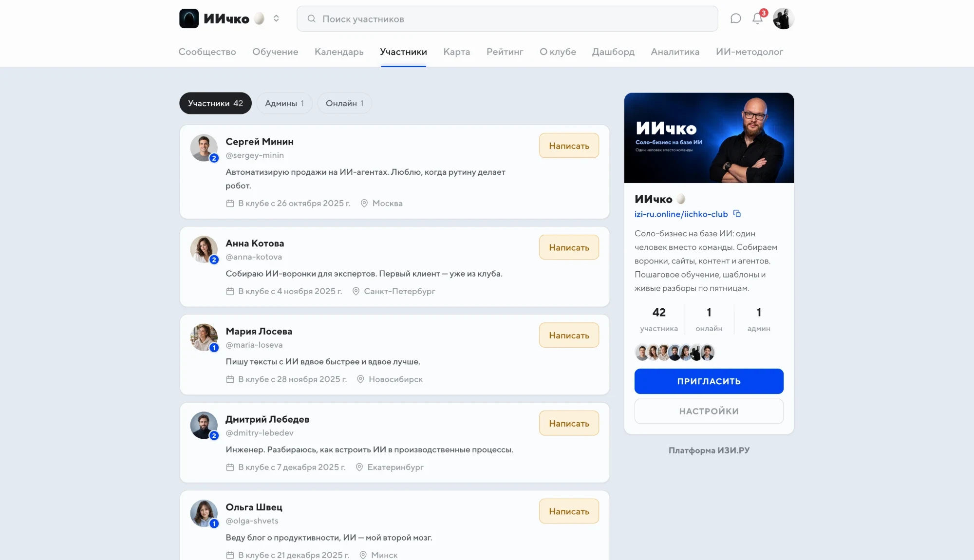
Task: Open Ольга Швец's avatar
Action: click(204, 513)
